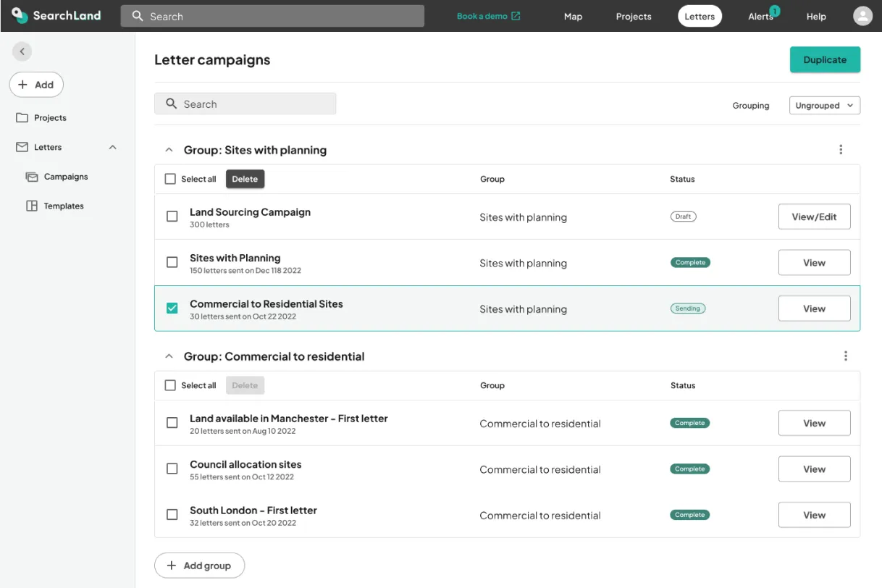The height and width of the screenshot is (588, 882).
Task: Collapse the Sites with planning group
Action: (169, 149)
